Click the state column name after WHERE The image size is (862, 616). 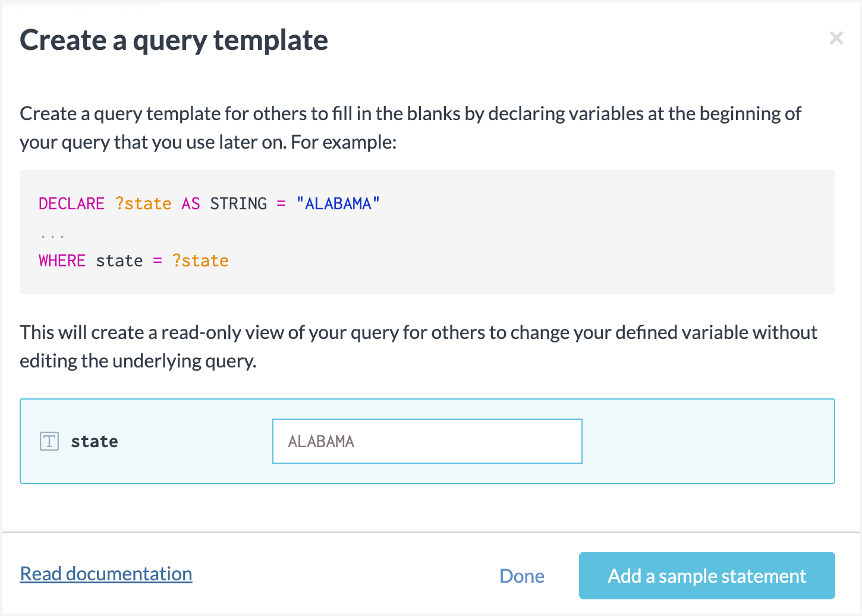(119, 260)
